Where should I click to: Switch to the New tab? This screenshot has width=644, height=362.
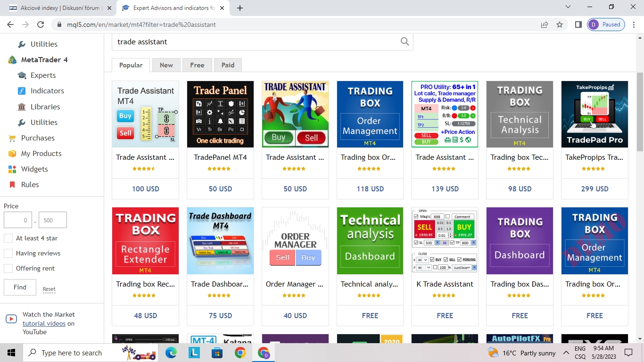[x=166, y=65]
